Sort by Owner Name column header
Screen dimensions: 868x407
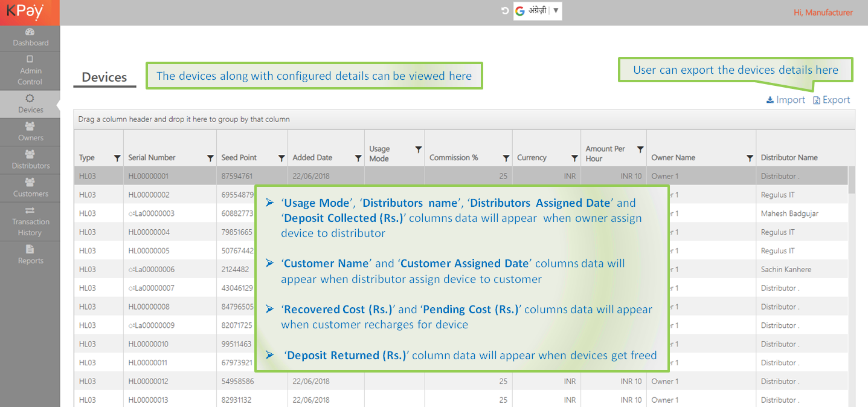(673, 158)
